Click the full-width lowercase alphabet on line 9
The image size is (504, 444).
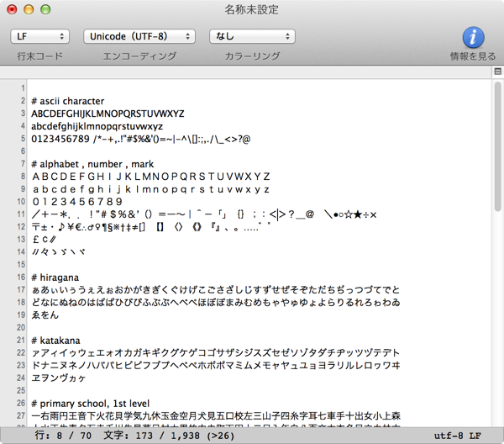pos(150,189)
